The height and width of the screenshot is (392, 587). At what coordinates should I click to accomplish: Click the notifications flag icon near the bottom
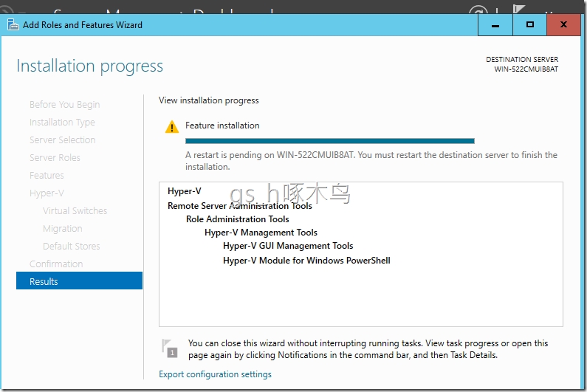point(169,348)
